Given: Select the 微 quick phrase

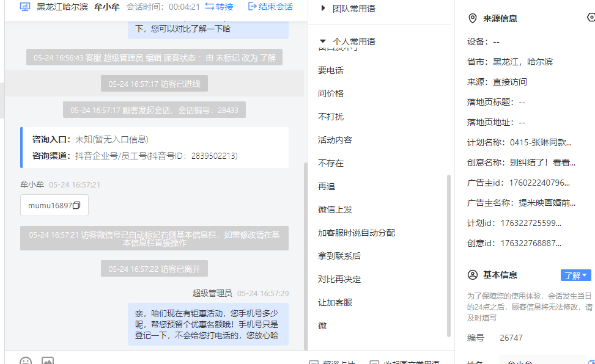Looking at the screenshot, I should (x=322, y=326).
